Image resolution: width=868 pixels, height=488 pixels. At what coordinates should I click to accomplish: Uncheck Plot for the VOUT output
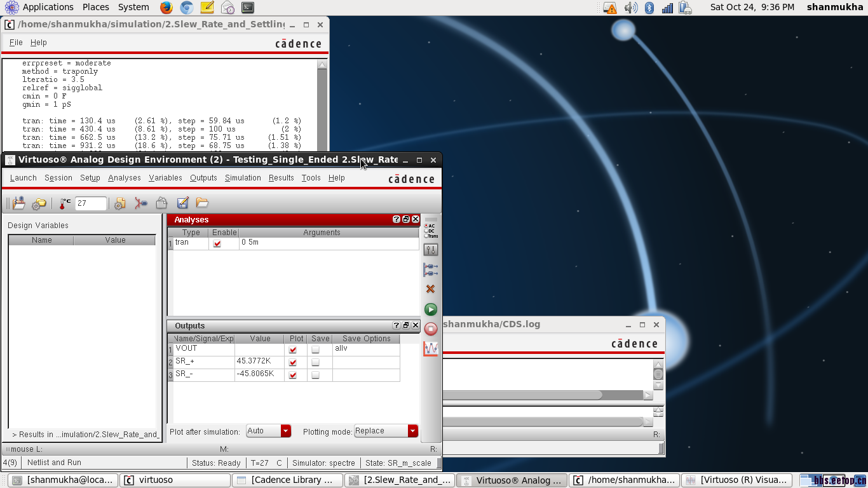click(x=293, y=349)
